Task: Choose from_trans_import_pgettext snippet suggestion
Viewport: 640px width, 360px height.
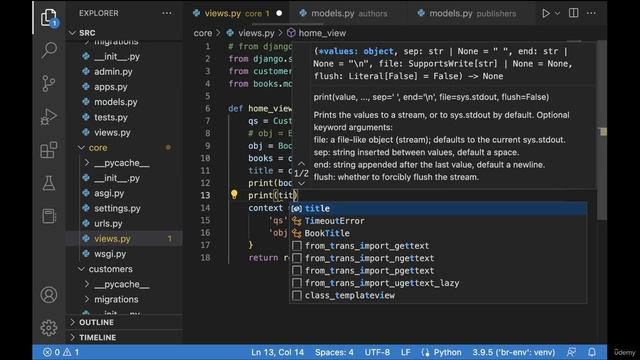Action: tap(438, 270)
